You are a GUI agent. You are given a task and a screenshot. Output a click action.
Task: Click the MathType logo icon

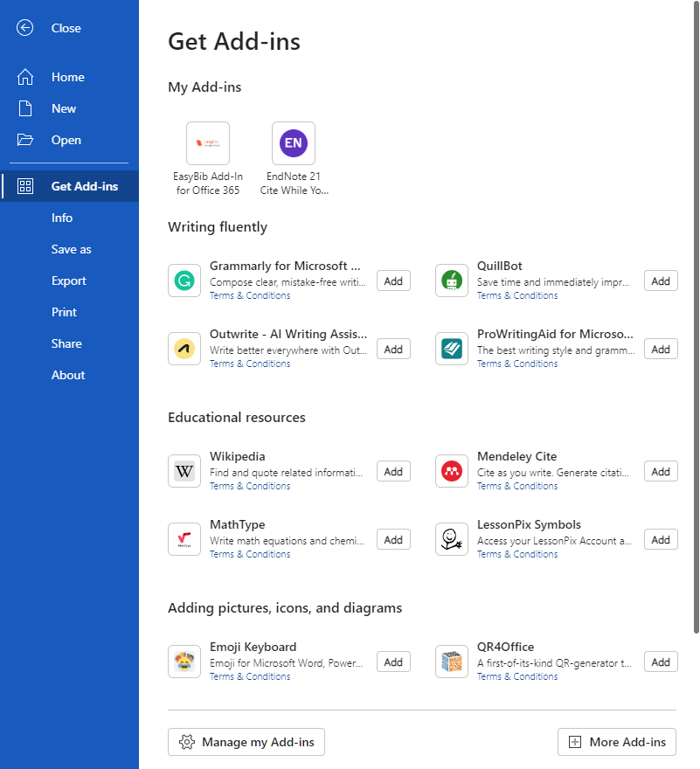(184, 539)
